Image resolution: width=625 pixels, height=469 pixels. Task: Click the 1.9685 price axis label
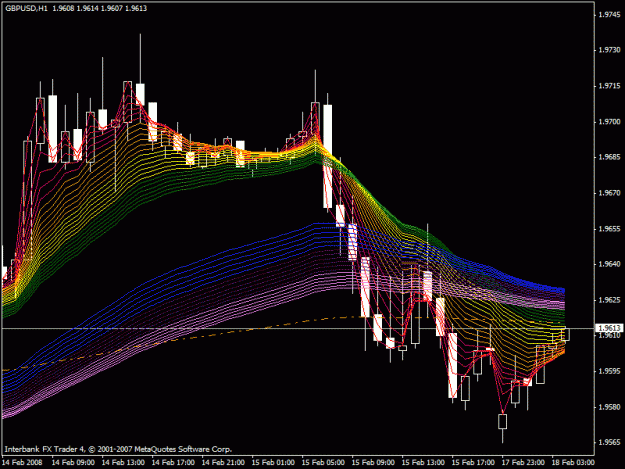tap(610, 157)
